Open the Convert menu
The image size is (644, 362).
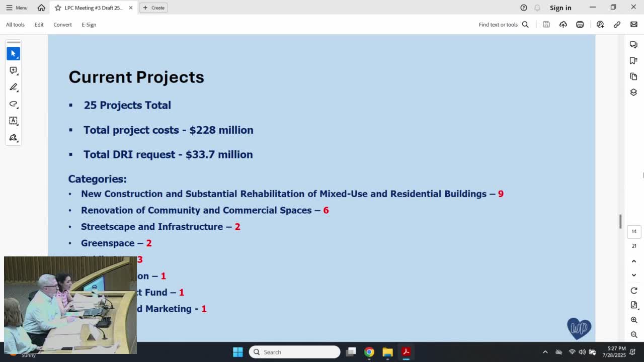click(x=62, y=24)
